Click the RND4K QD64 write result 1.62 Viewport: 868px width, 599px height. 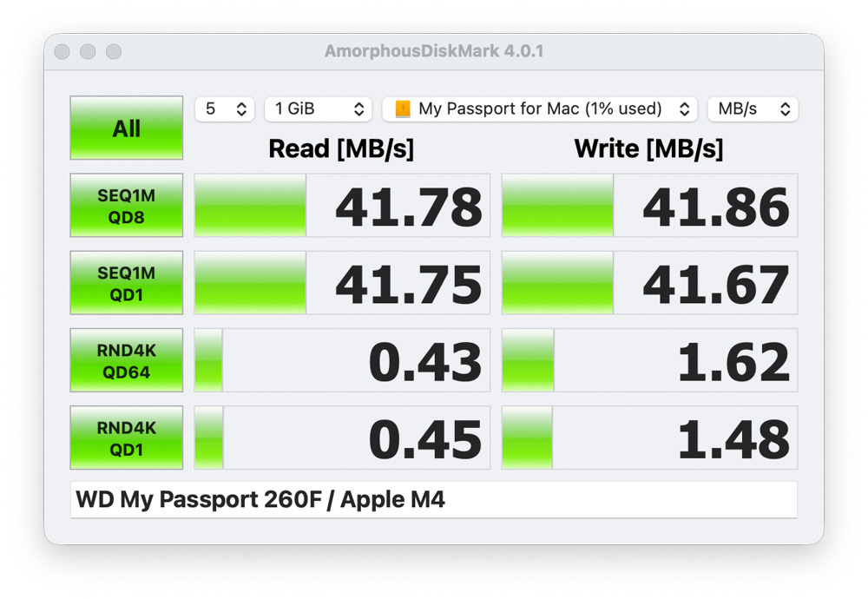[x=649, y=360]
